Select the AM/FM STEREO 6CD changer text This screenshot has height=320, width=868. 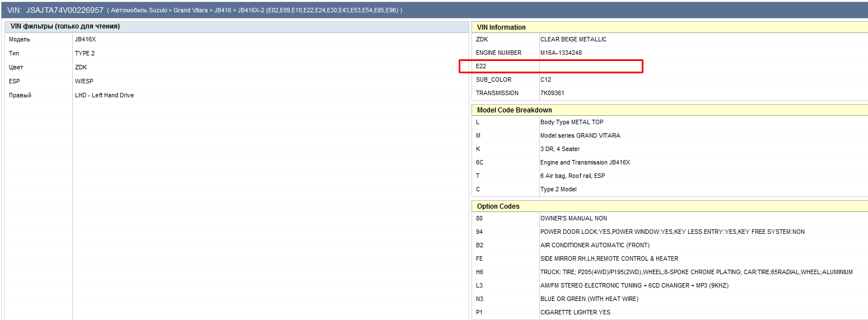click(x=634, y=286)
